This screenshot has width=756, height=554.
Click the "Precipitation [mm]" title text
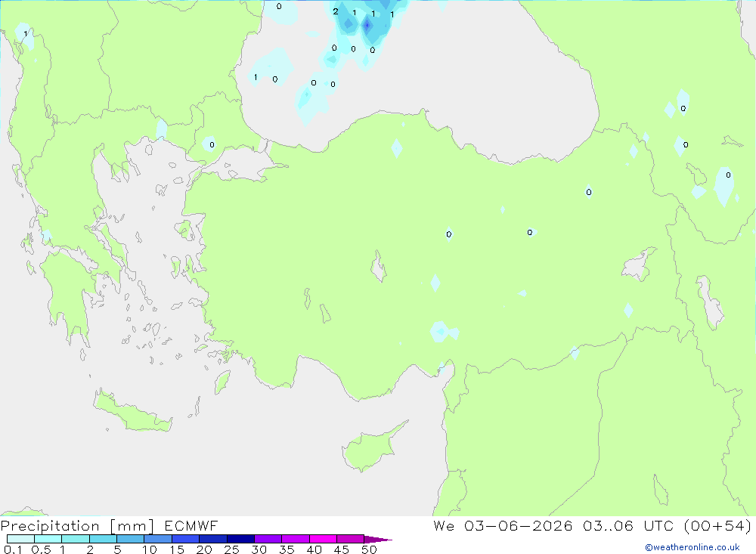click(77, 526)
